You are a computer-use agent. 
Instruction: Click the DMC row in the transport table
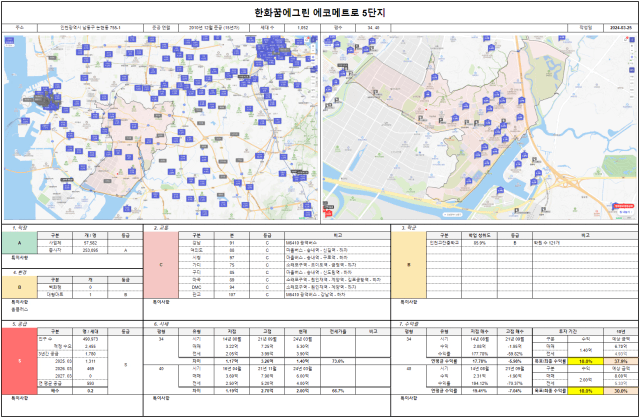point(285,287)
